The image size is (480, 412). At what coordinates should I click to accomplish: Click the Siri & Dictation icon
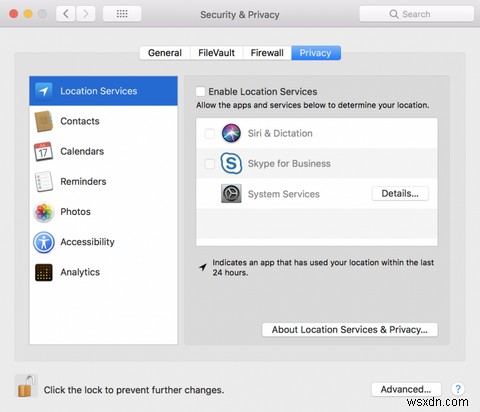(x=231, y=133)
